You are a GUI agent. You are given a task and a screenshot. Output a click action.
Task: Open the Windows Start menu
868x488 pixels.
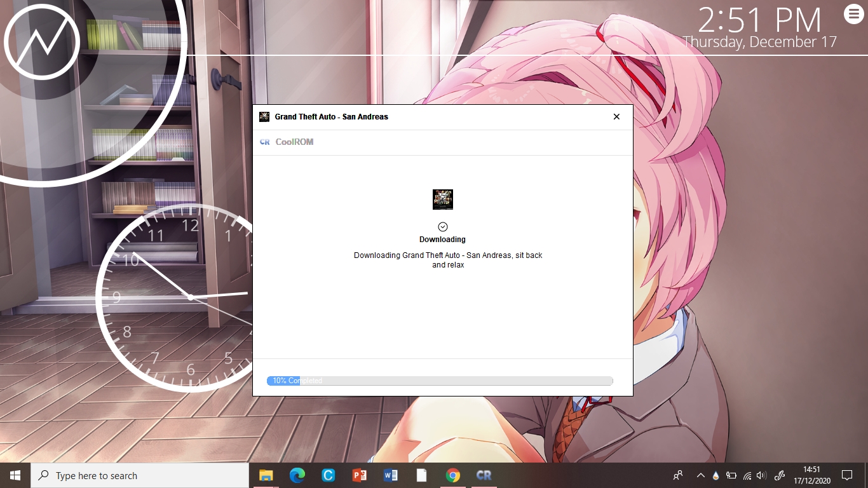point(15,475)
